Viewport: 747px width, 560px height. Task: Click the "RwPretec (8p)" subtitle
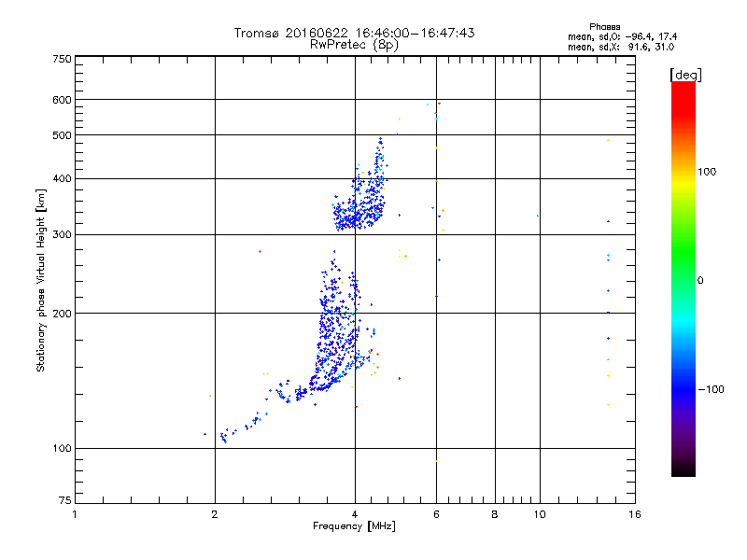[x=354, y=45]
